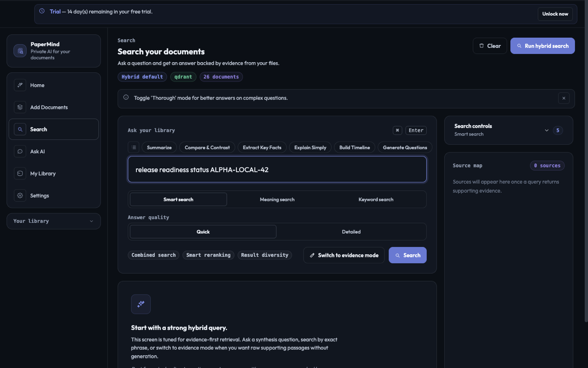The image size is (588, 368).
Task: Click the Settings gear icon
Action: 20,195
